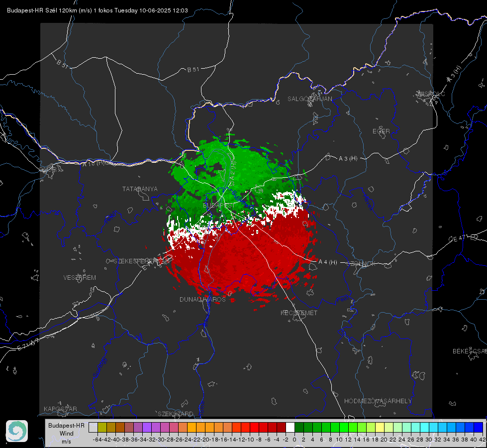Screen dimensions: 487x448
Task: Click the legend value 20
Action: [x=384, y=440]
